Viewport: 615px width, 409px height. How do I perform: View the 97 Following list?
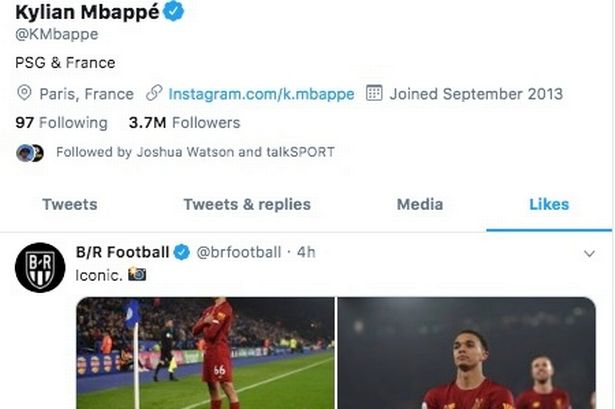(61, 123)
